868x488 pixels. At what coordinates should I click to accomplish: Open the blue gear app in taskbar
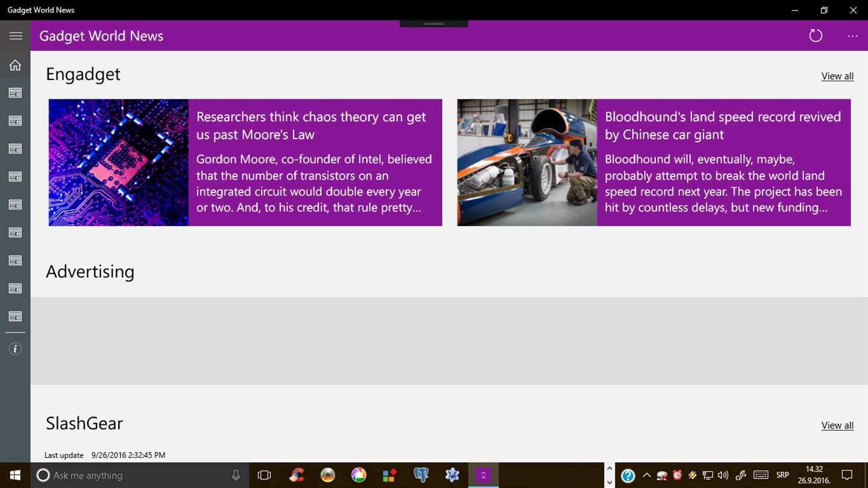(x=452, y=475)
